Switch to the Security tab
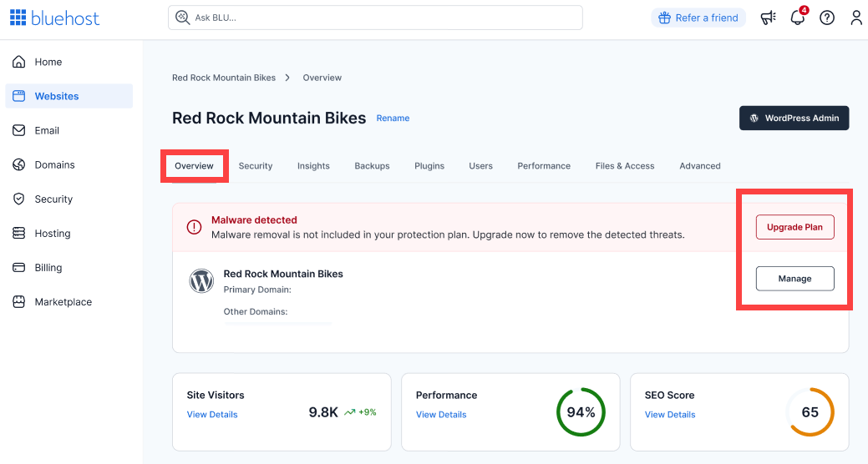868x464 pixels. (255, 166)
